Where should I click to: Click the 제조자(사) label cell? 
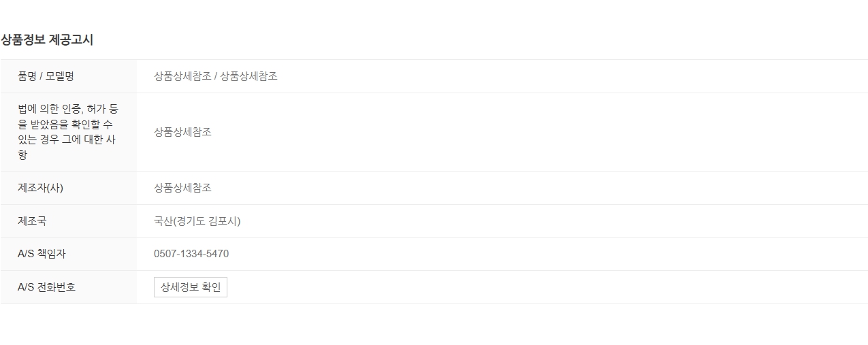point(69,188)
